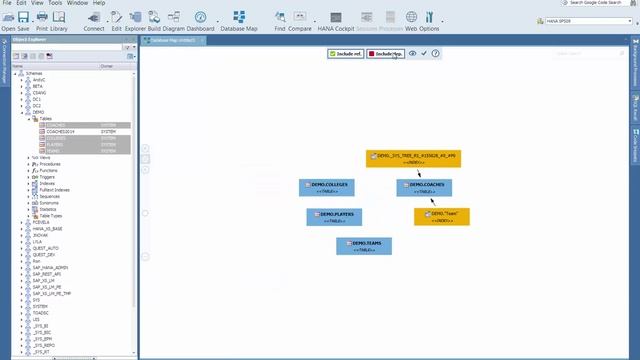Select the DEMO._SYS_TREE index node

click(x=413, y=159)
